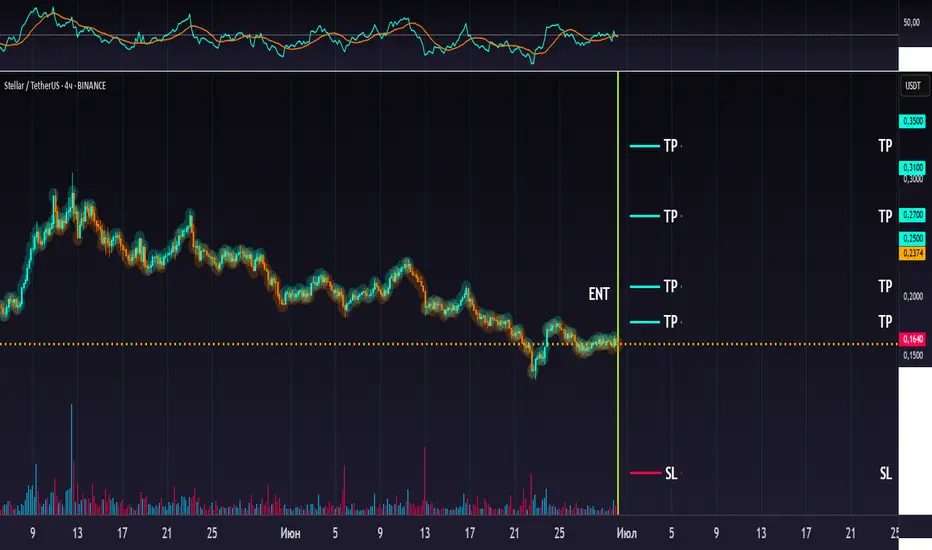
Task: Select the 0,2500 teal price label
Action: pos(912,238)
